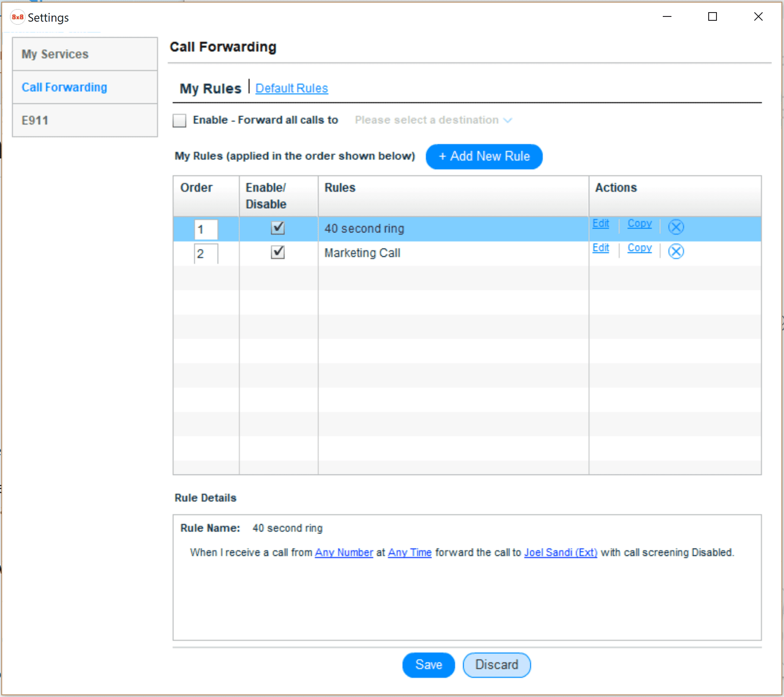Copy the Marketing Call rule
784x697 pixels.
[x=639, y=248]
